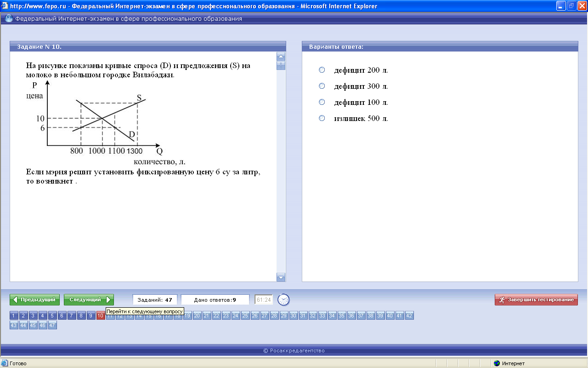Jump to question 23
Screen dimensions: 588x368
click(x=226, y=316)
